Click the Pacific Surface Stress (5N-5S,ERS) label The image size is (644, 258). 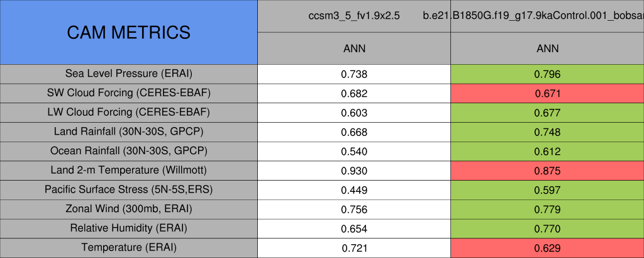tap(128, 190)
